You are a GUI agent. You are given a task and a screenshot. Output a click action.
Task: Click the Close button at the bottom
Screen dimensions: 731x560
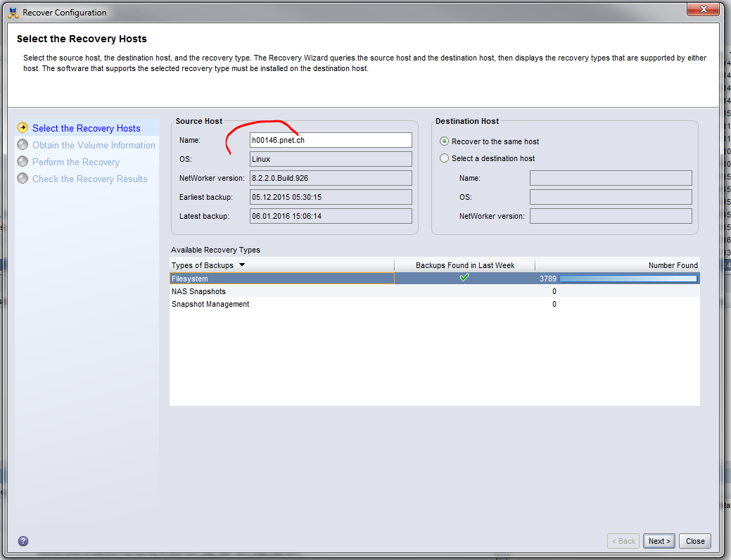point(695,541)
